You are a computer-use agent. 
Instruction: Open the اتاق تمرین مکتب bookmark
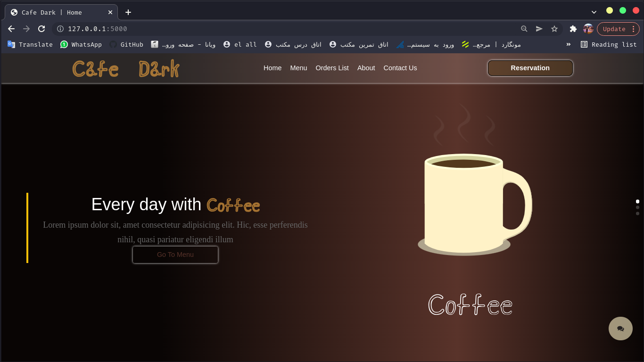coord(359,44)
